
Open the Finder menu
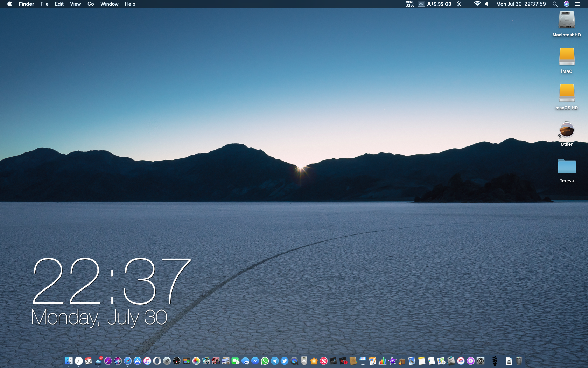[x=27, y=4]
